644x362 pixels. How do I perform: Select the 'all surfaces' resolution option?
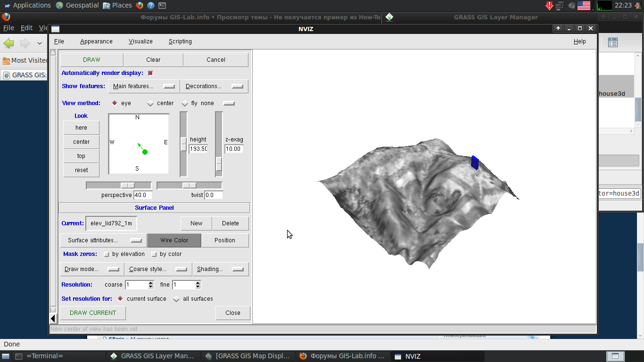(x=176, y=299)
